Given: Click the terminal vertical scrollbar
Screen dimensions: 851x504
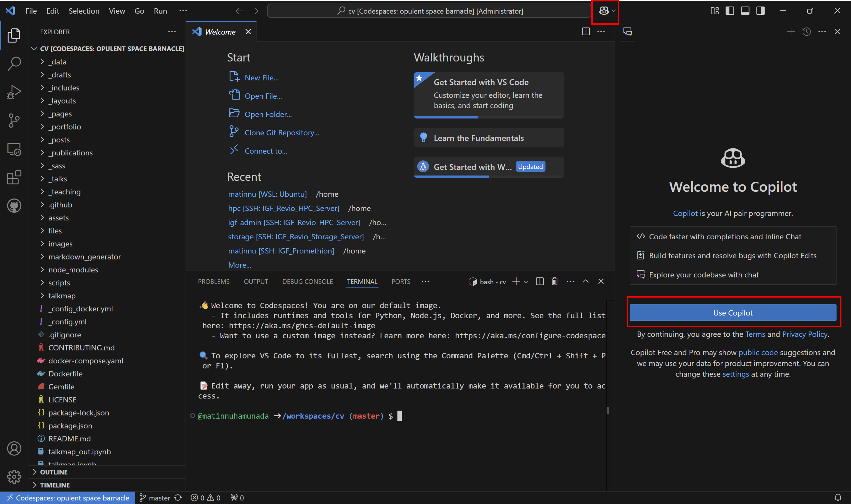Looking at the screenshot, I should pos(608,410).
